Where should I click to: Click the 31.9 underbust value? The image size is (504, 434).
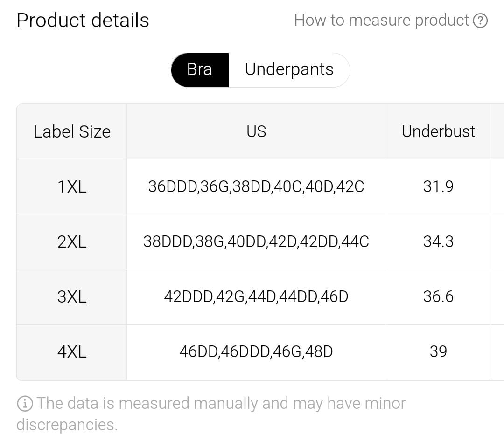pyautogui.click(x=438, y=187)
